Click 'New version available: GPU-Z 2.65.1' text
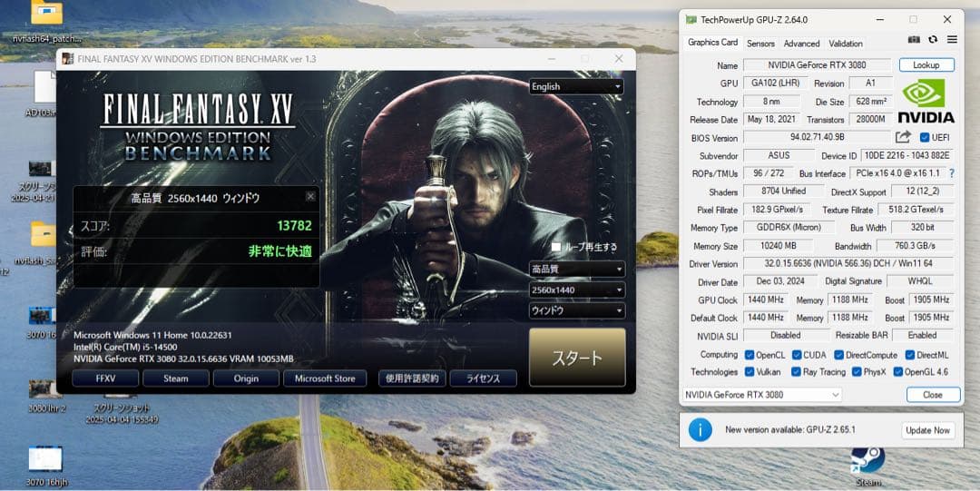Screen dimensions: 980x491 [790, 429]
